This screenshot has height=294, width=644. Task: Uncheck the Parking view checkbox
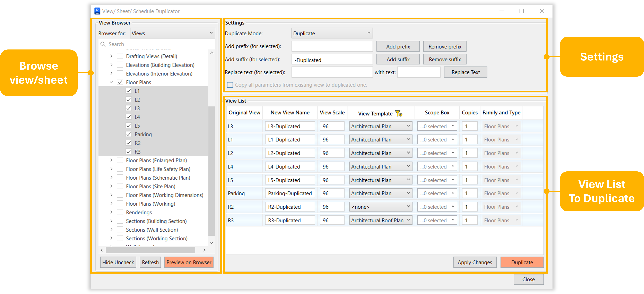[x=128, y=134]
